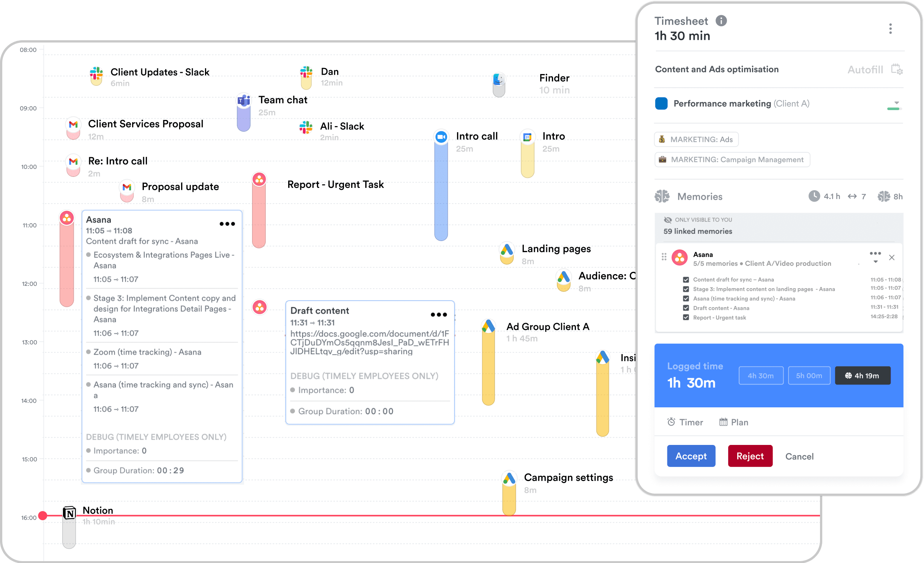Click Asana icon for Report - Urgent Task

pyautogui.click(x=259, y=179)
